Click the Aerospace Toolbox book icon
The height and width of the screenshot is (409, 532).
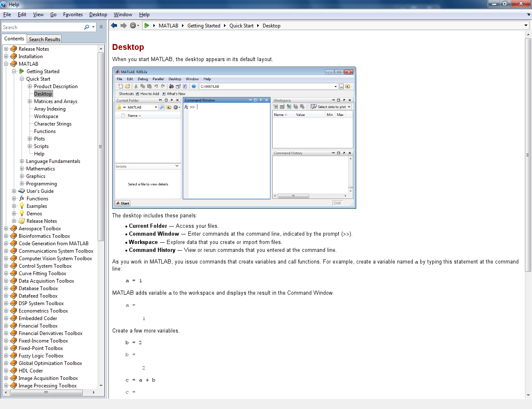14,228
